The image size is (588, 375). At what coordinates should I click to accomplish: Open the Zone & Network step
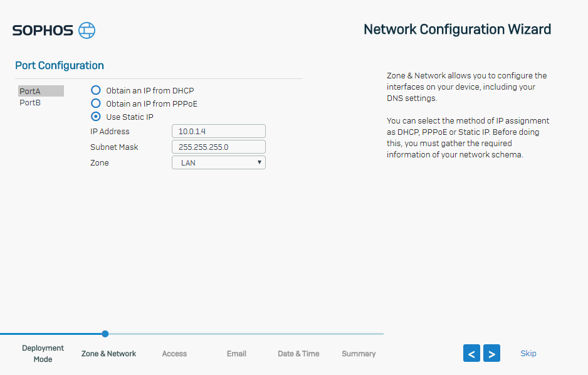point(108,354)
